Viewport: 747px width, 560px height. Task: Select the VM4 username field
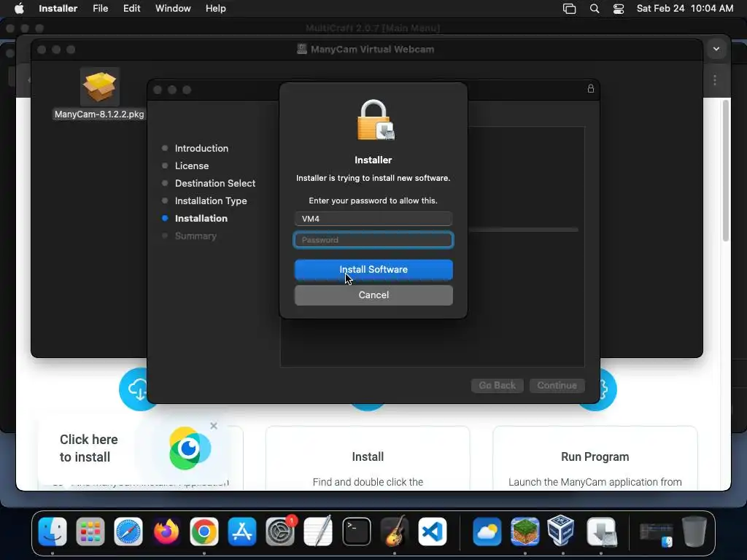click(x=373, y=219)
